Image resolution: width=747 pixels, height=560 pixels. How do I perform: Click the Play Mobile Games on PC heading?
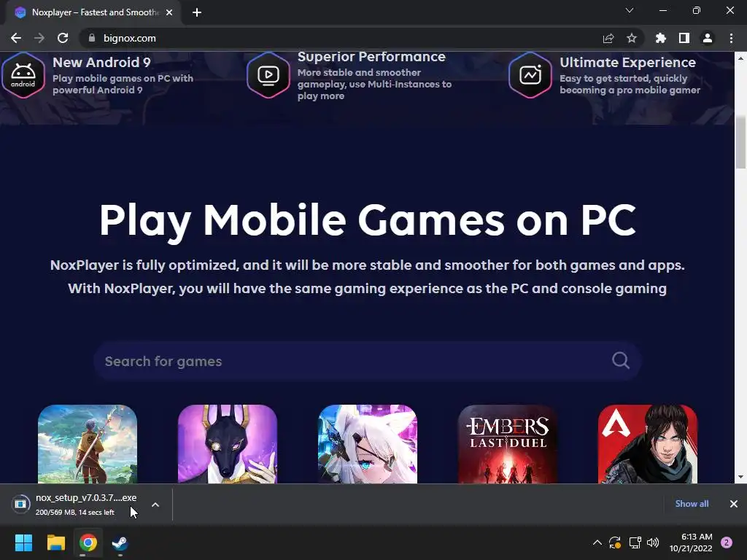point(368,220)
